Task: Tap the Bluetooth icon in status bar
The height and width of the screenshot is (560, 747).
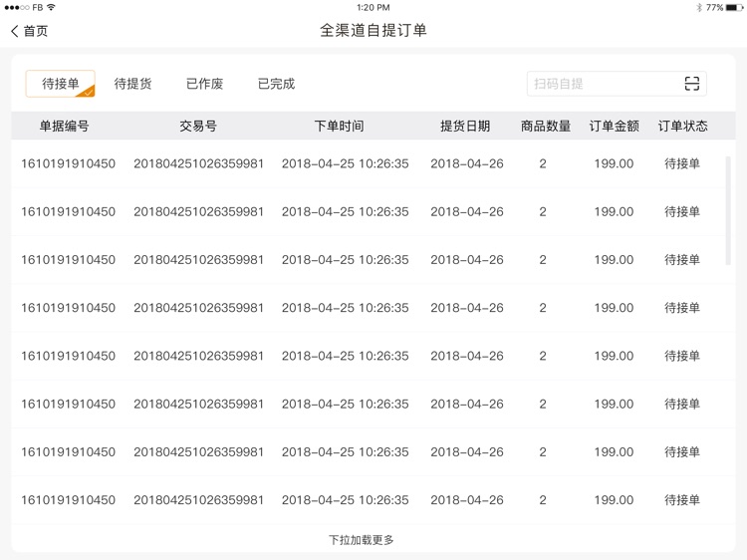Action: point(699,7)
